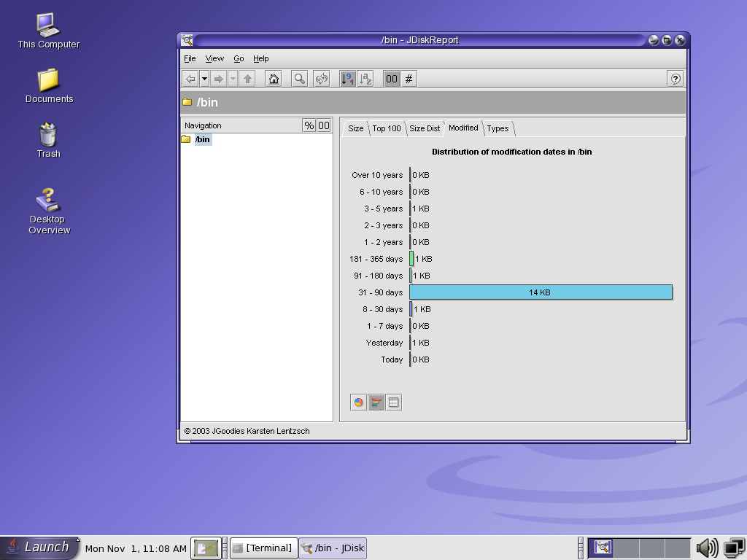The image size is (747, 560).
Task: Click the network monitors tray icon
Action: 735,548
